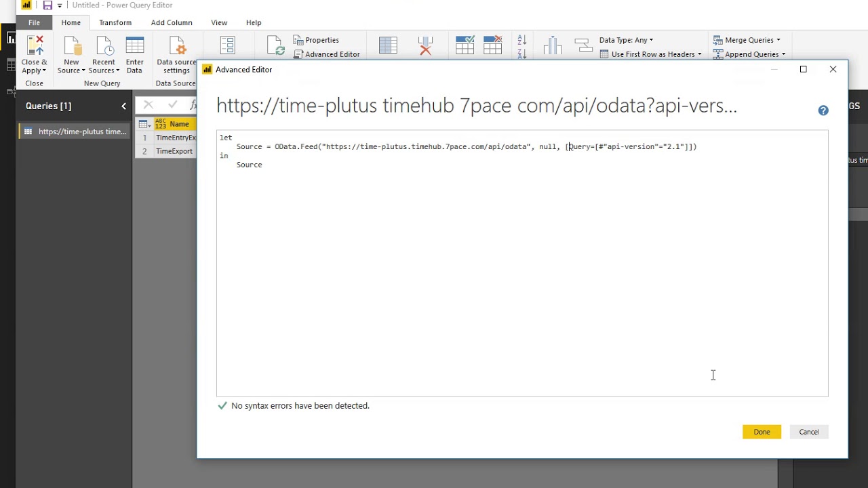868x488 pixels.
Task: Click the Remove Rows icon
Action: click(x=493, y=45)
